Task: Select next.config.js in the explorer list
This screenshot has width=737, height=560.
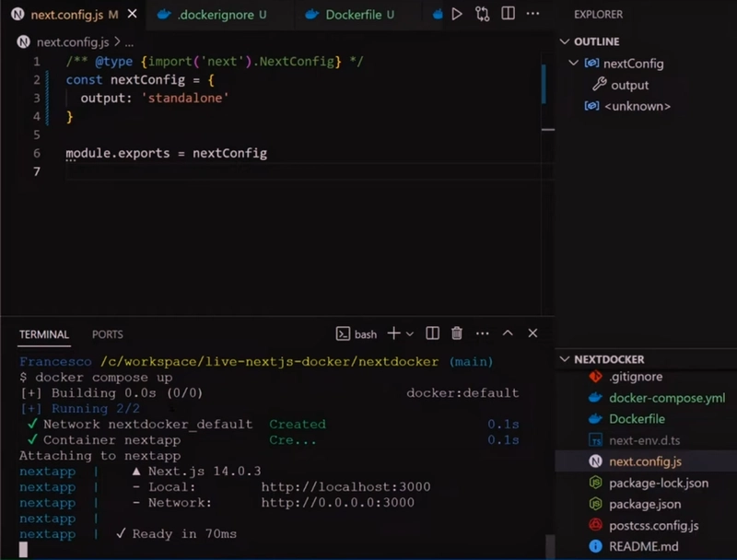Action: 645,461
